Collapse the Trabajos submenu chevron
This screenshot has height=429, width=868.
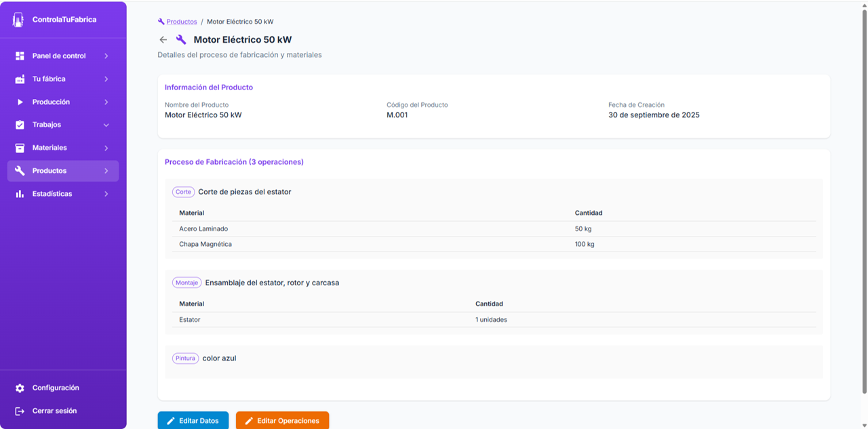[106, 125]
